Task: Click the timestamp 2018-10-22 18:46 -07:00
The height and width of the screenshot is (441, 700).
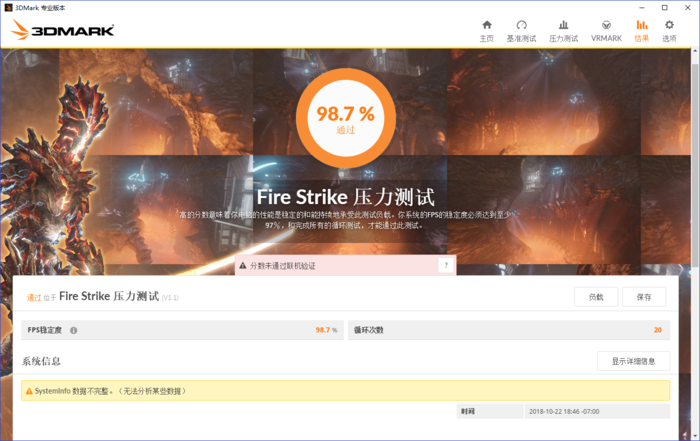Action: pyautogui.click(x=564, y=412)
